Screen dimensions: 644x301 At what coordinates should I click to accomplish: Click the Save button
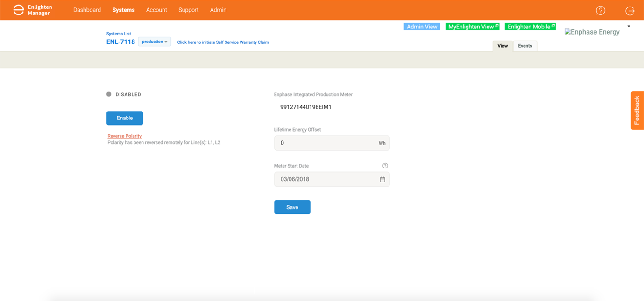click(x=292, y=207)
